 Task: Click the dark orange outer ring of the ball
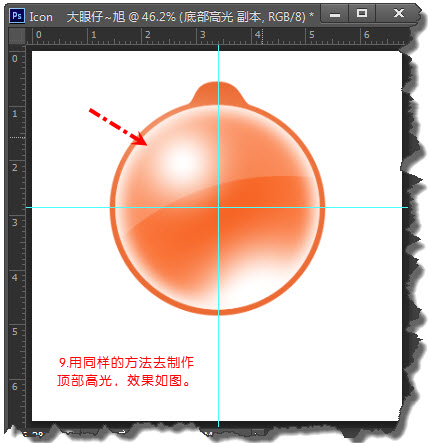pyautogui.click(x=112, y=207)
